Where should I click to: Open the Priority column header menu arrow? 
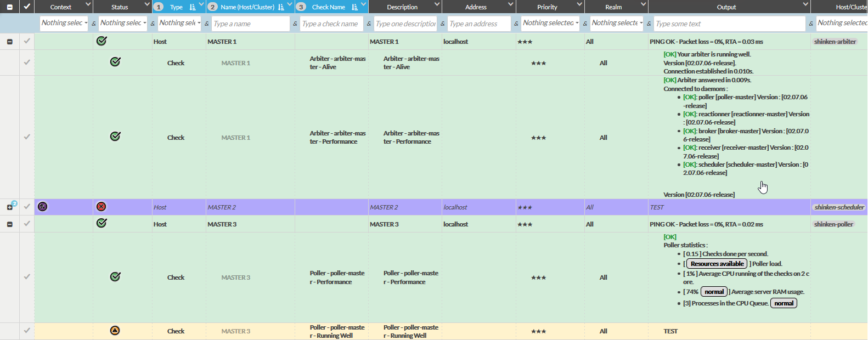(x=579, y=5)
